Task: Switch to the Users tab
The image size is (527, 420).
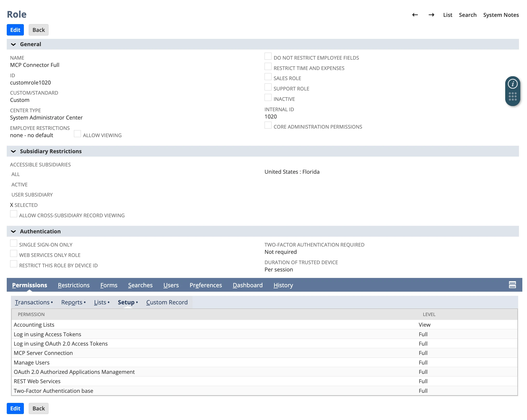Action: click(171, 285)
